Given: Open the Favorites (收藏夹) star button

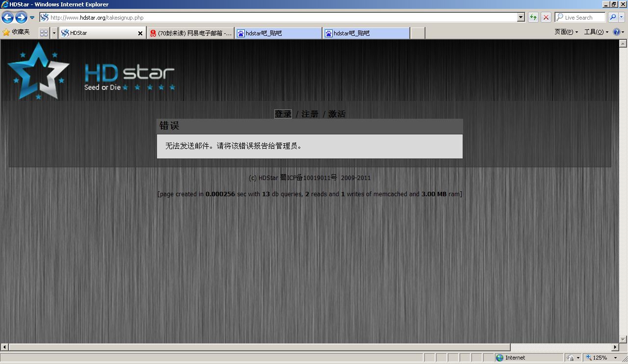Looking at the screenshot, I should point(16,32).
